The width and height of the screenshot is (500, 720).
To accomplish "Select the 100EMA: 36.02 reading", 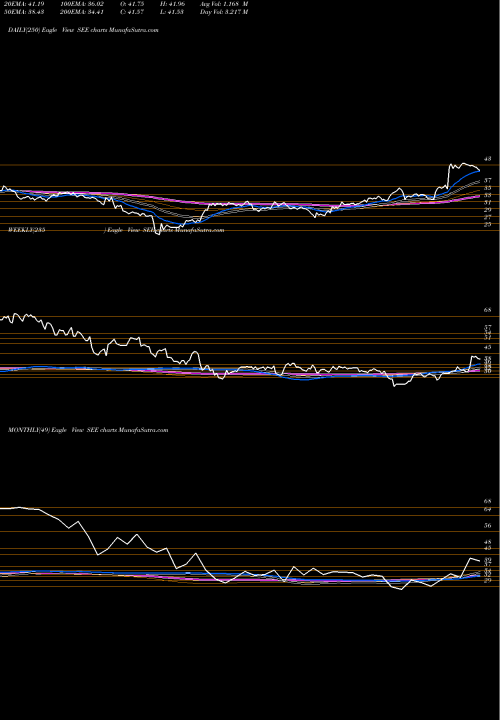I will (x=84, y=4).
